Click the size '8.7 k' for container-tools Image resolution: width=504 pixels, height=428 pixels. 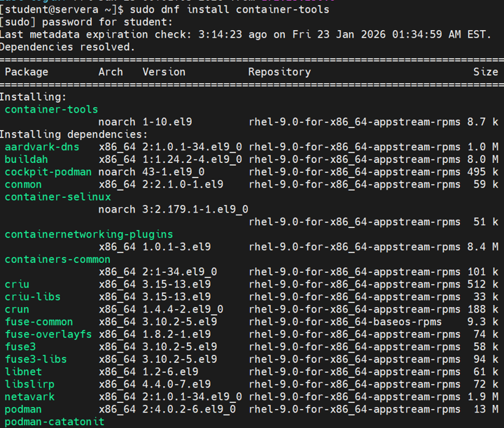pos(482,122)
